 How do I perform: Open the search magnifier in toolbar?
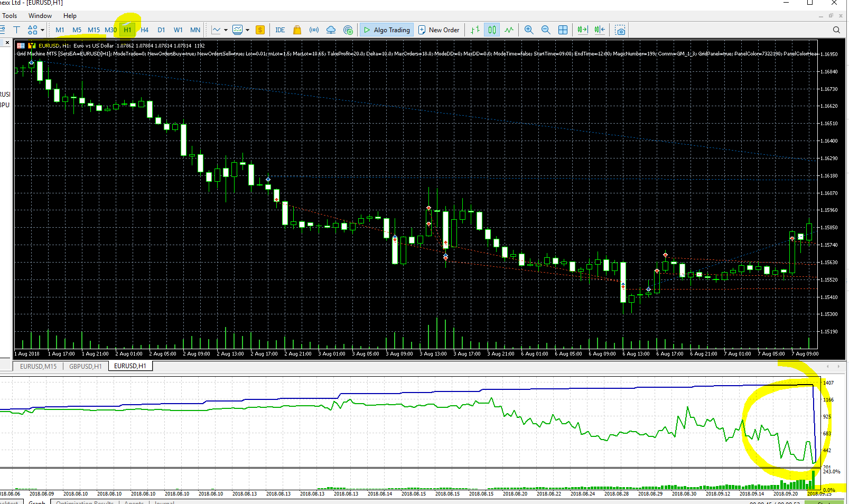coord(836,30)
